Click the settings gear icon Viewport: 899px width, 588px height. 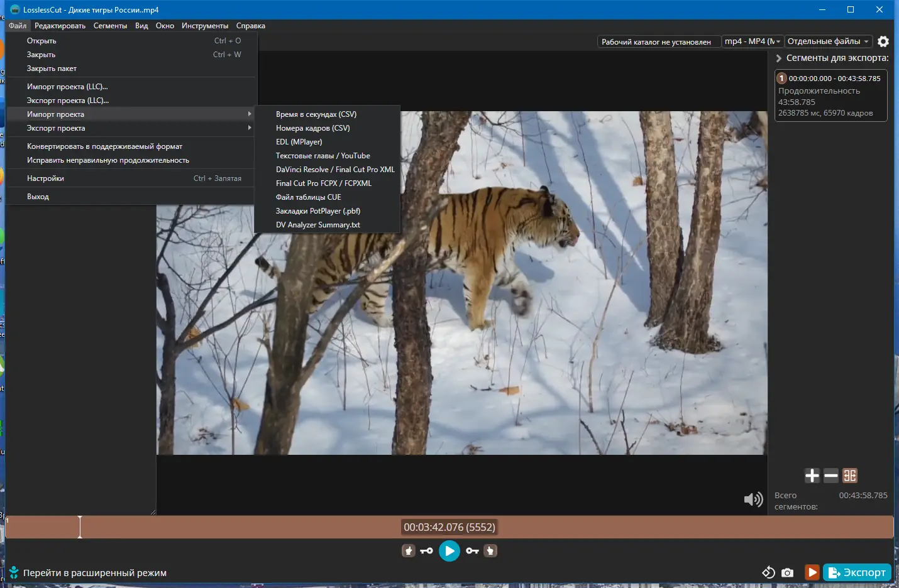883,41
